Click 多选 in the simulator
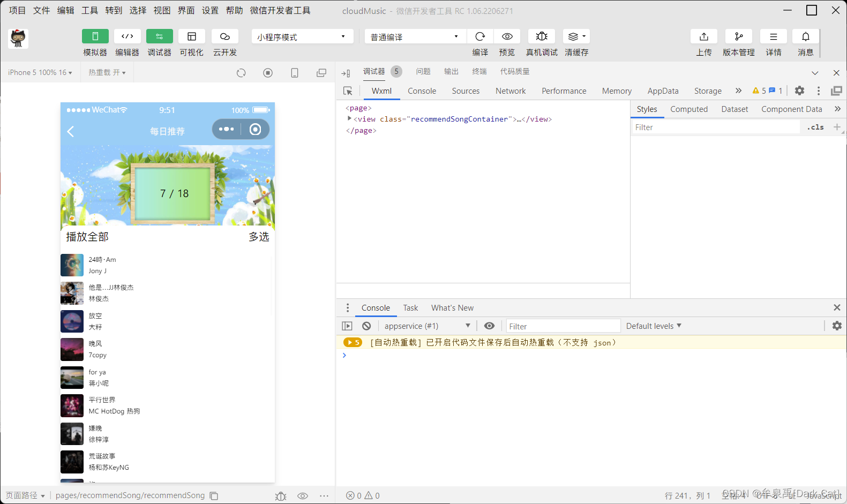The width and height of the screenshot is (847, 504). click(x=259, y=237)
